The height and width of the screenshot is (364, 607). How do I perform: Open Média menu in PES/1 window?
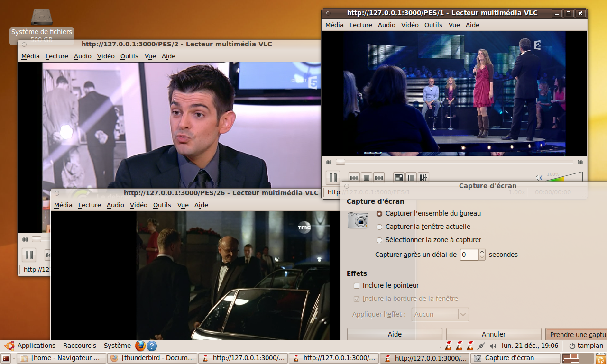tap(334, 25)
